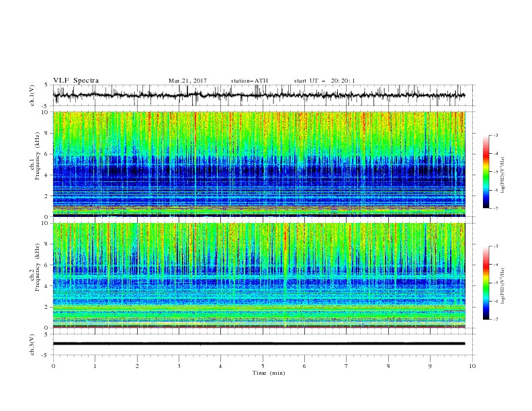Click the time axis tick label "8"
Image resolution: width=532 pixels, height=411 pixels.
(388, 366)
